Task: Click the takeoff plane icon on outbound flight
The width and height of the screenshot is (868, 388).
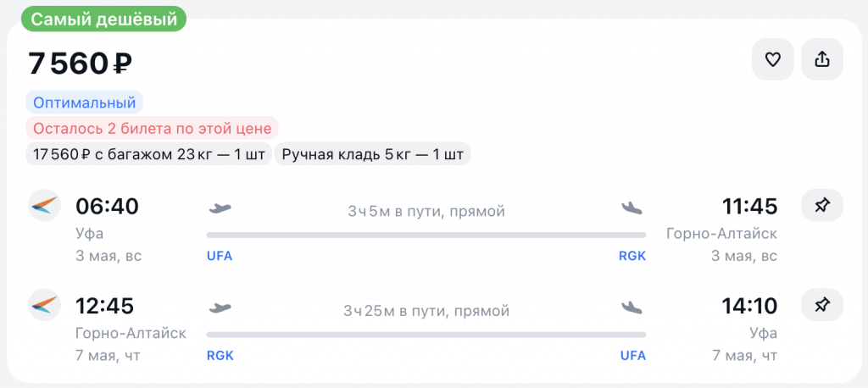Action: 220,208
